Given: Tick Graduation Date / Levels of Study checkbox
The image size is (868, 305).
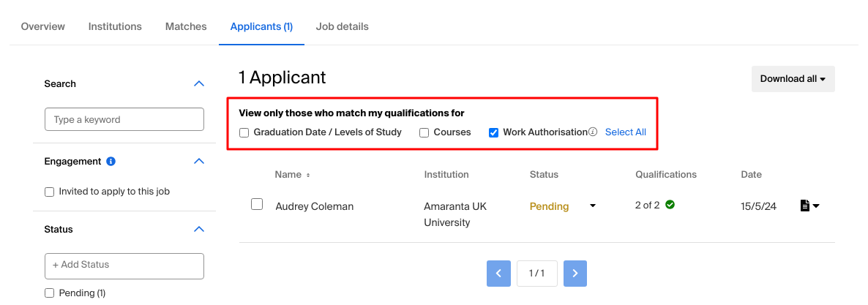Looking at the screenshot, I should click(244, 133).
